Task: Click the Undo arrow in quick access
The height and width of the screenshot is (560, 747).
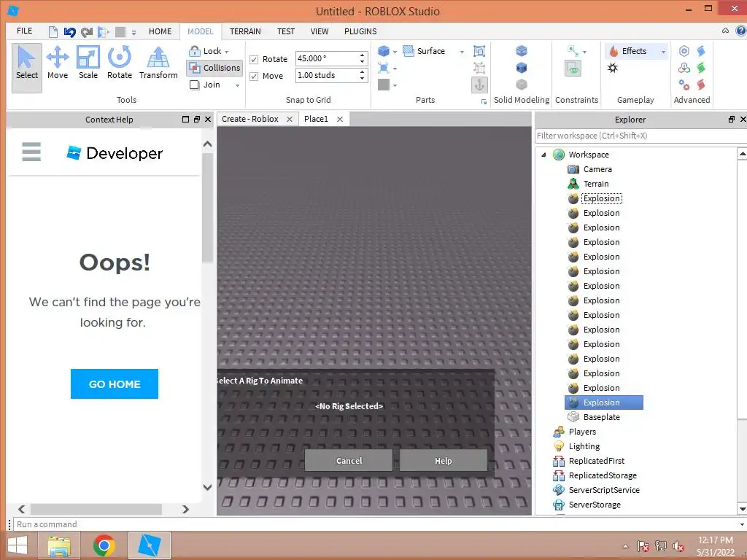Action: click(x=69, y=32)
